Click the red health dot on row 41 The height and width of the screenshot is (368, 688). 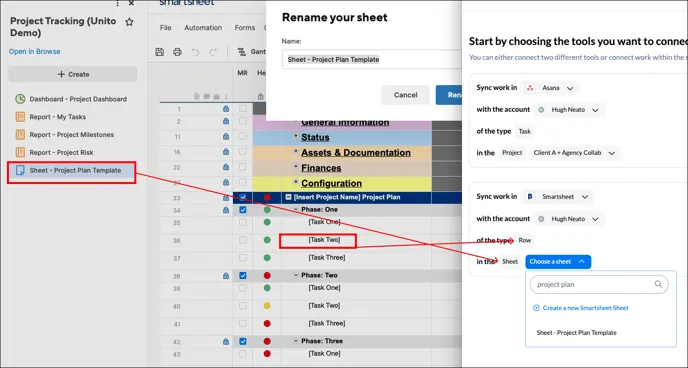[267, 323]
